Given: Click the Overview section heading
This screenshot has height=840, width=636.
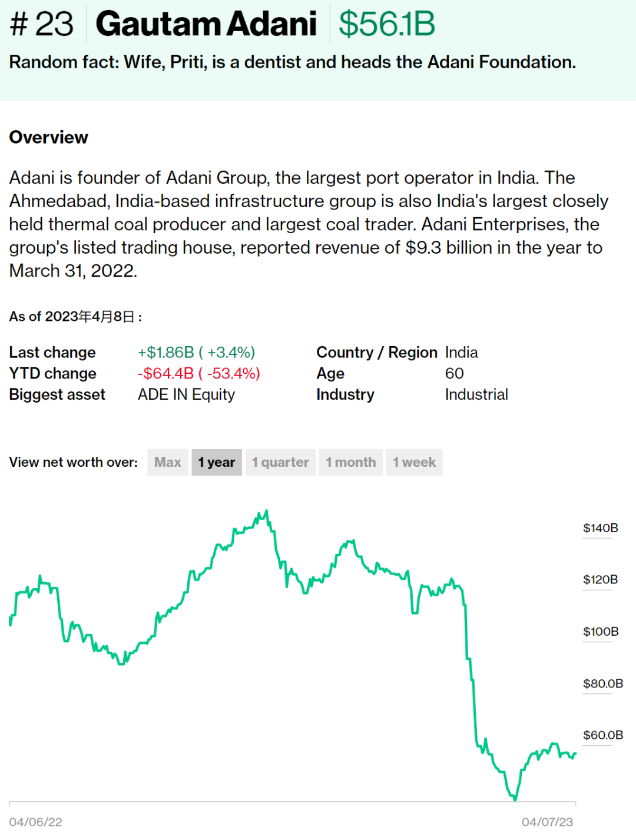Looking at the screenshot, I should pos(49,138).
